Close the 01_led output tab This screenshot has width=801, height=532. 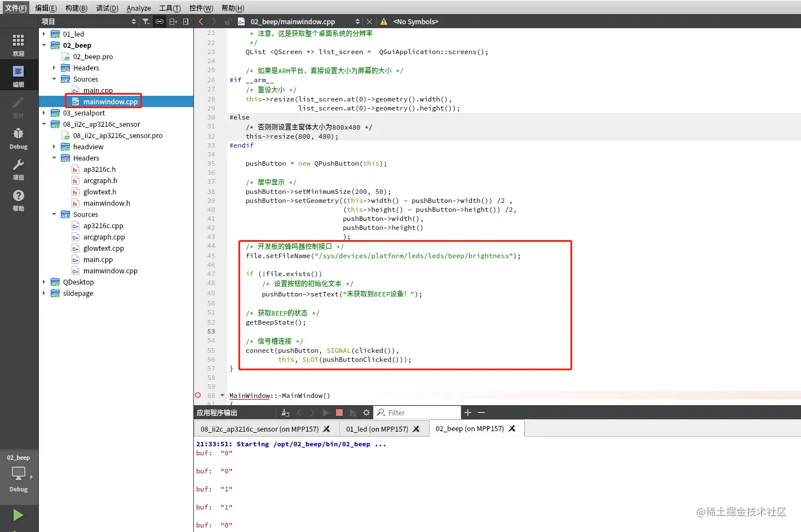point(416,429)
